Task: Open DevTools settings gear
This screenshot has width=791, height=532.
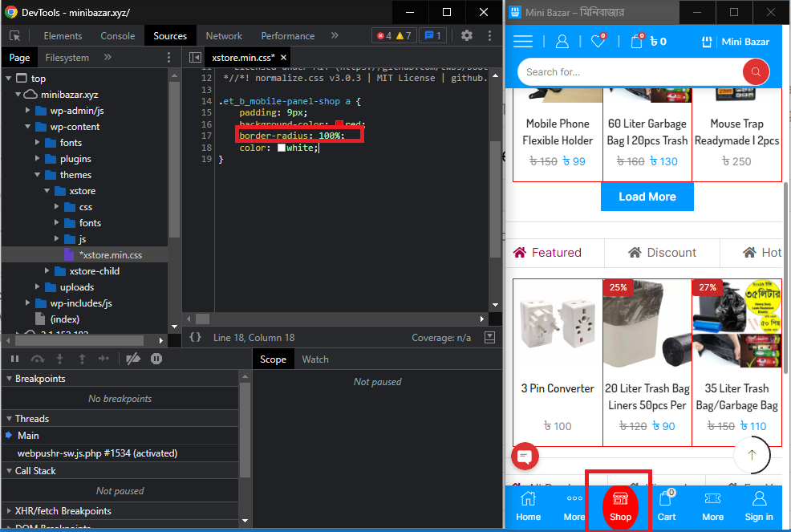Action: [x=467, y=35]
